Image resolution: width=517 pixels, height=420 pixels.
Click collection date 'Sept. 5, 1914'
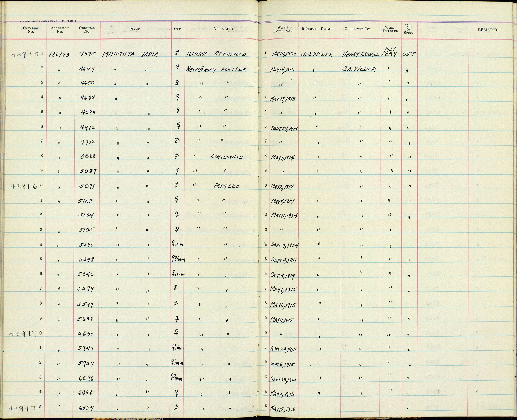pyautogui.click(x=284, y=260)
